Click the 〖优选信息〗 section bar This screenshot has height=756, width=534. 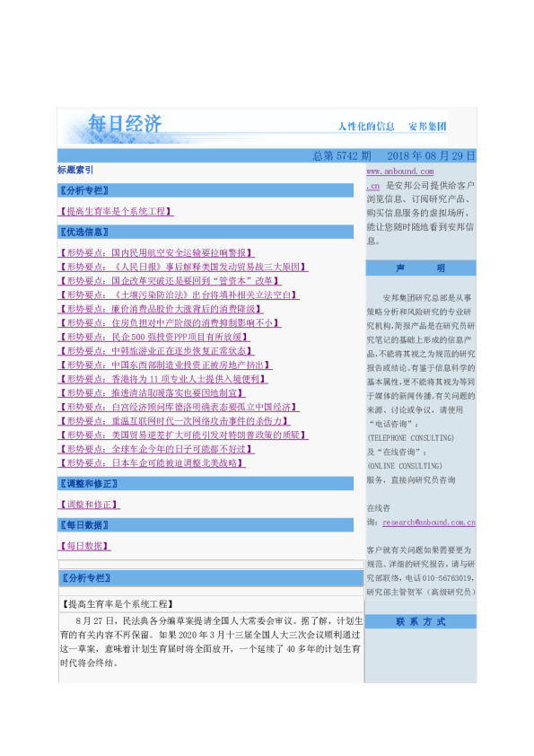tap(206, 232)
